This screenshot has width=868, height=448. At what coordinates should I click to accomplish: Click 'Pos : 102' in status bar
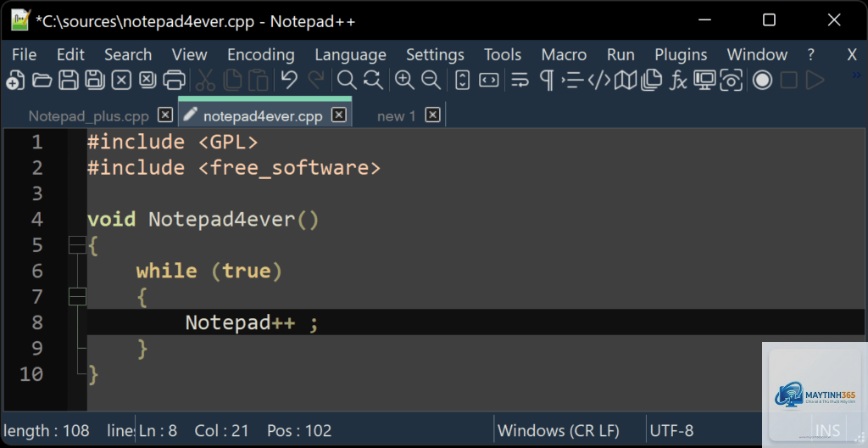click(x=299, y=430)
